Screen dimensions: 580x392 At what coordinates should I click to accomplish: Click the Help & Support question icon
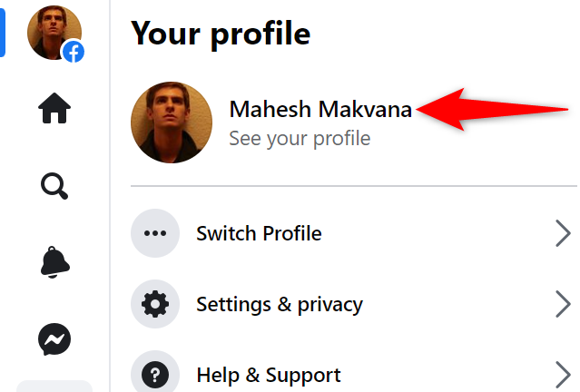[x=155, y=374]
